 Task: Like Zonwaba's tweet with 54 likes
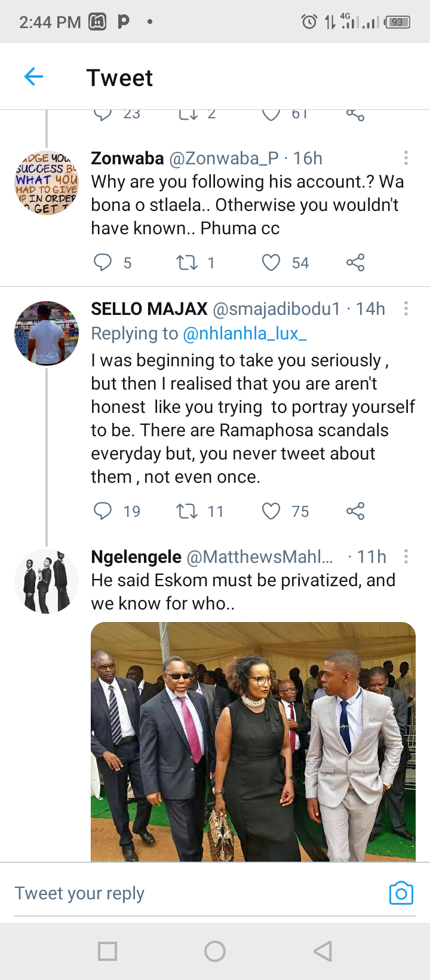point(271,262)
